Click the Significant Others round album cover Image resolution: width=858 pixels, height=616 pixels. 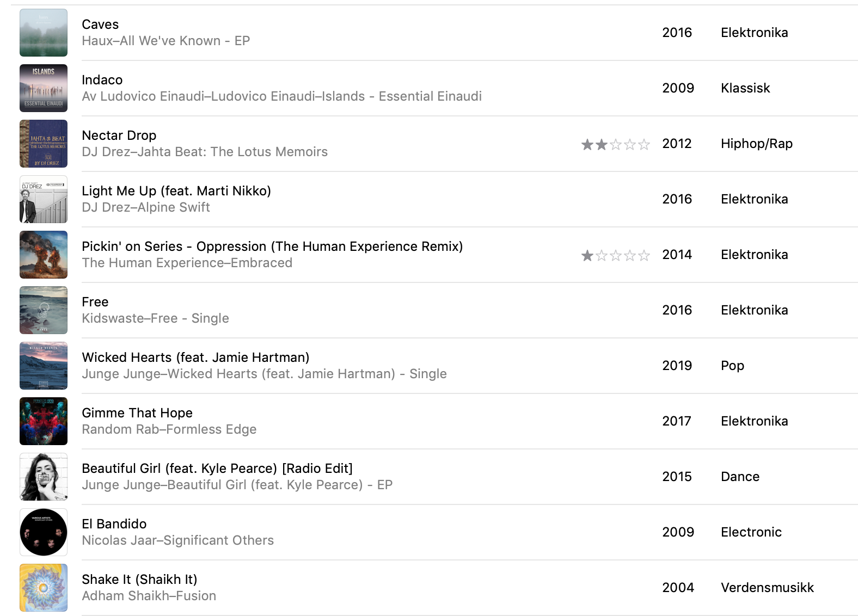pos(44,532)
